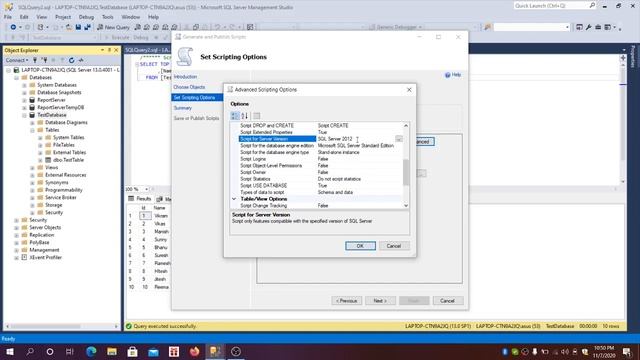640x360 pixels.
Task: Click the Registered Servers icon in toolbar
Action: [579, 27]
